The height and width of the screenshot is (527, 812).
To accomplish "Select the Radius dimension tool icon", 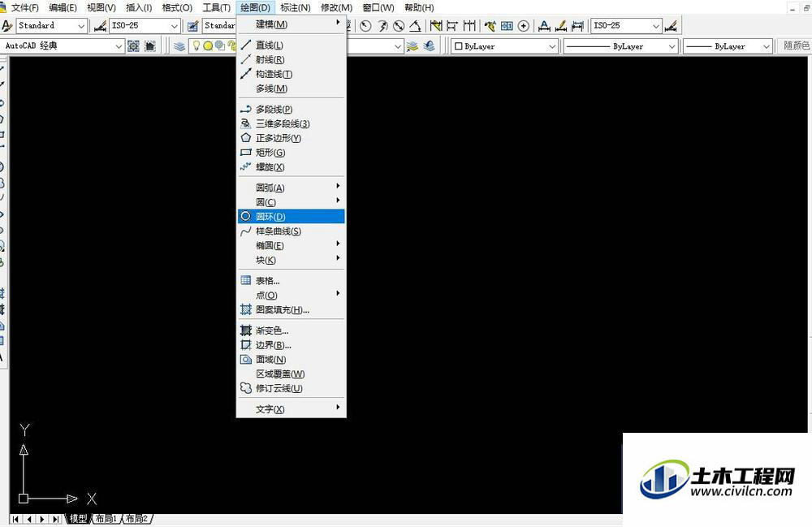I will pyautogui.click(x=365, y=26).
